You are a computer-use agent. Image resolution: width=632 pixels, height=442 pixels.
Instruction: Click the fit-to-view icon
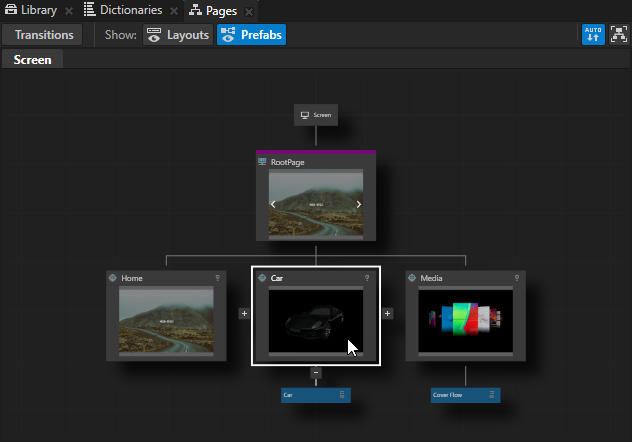click(x=618, y=35)
